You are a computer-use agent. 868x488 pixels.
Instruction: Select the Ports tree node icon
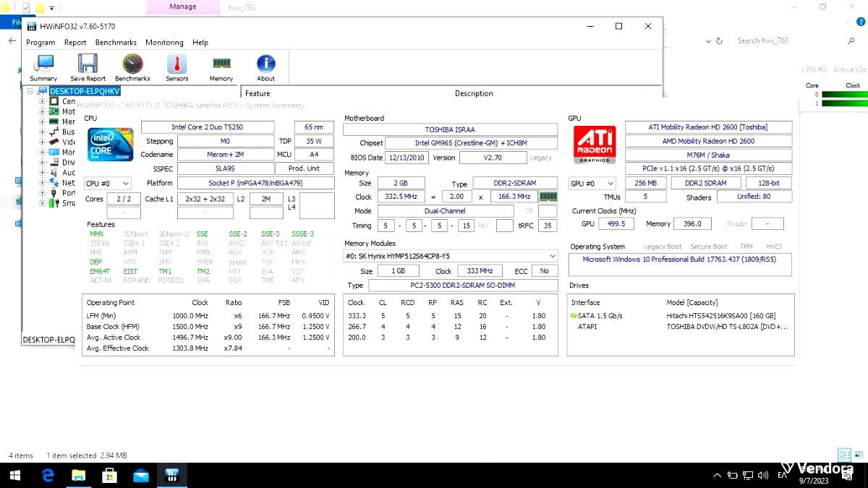tap(54, 193)
